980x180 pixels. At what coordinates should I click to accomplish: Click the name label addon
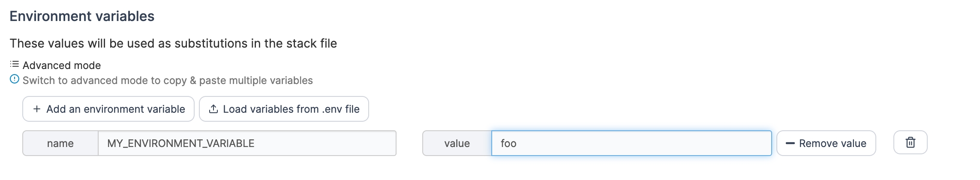(x=60, y=144)
